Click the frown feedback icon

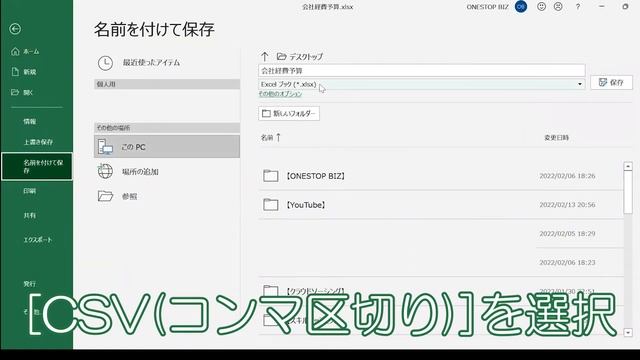coord(558,7)
